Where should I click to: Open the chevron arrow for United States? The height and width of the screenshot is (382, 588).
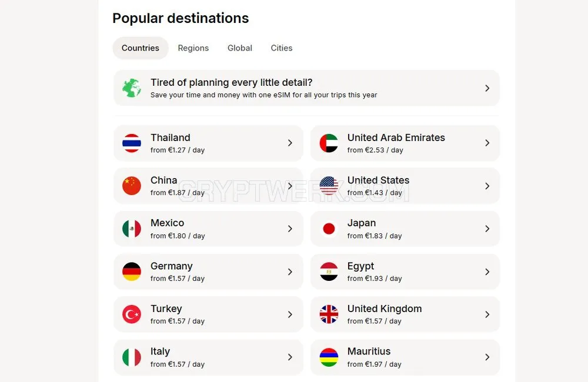click(x=487, y=186)
